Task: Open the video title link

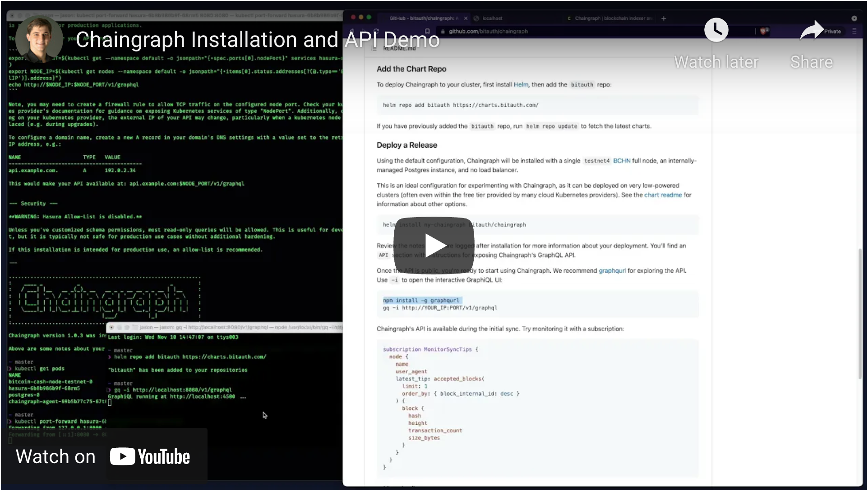Action: pyautogui.click(x=257, y=40)
